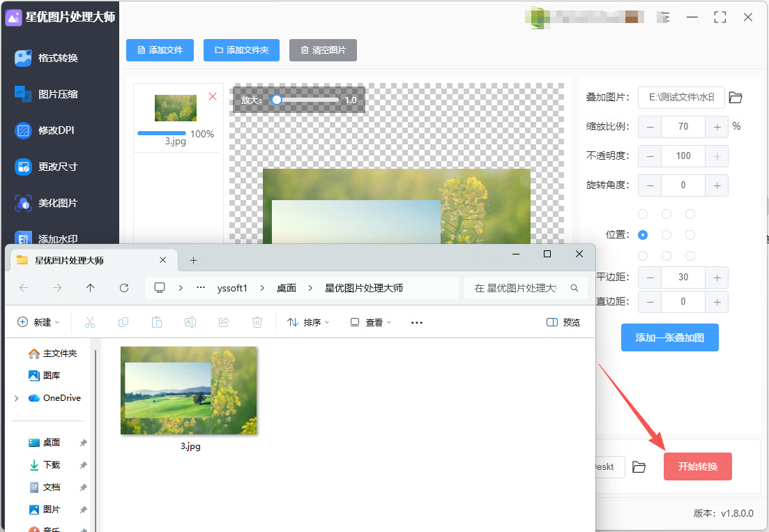Image resolution: width=769 pixels, height=532 pixels.
Task: Click the 桌面 breadcrumb in address bar
Action: pyautogui.click(x=287, y=288)
